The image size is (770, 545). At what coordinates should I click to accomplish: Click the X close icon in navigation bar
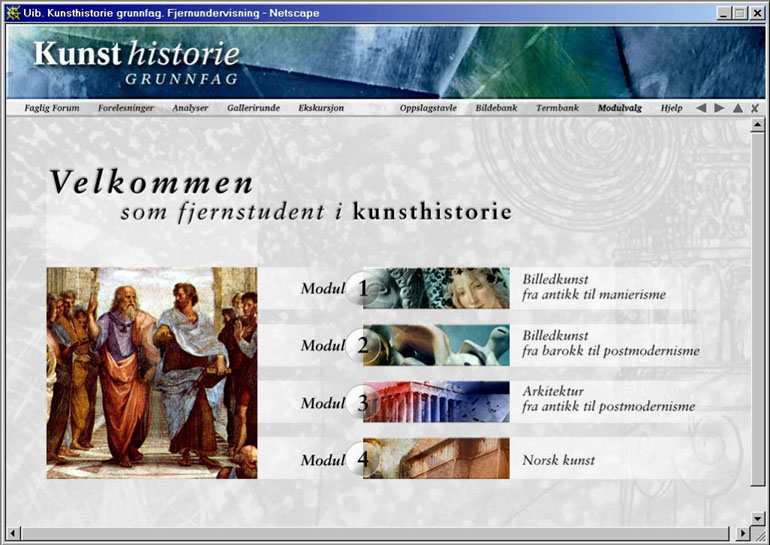(755, 108)
